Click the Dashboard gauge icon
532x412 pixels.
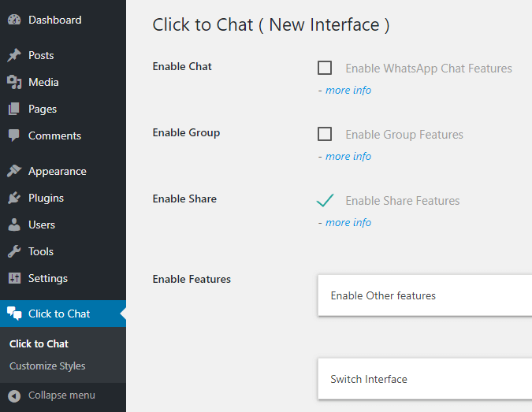[14, 20]
